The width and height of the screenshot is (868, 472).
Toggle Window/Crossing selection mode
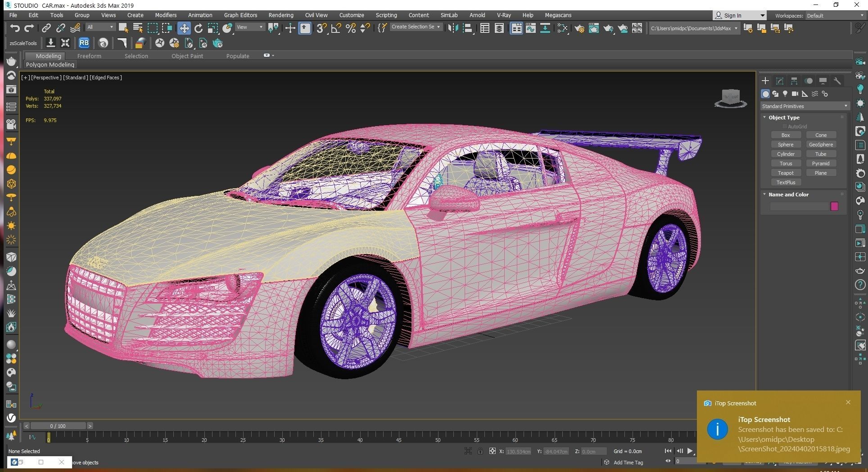click(x=167, y=28)
